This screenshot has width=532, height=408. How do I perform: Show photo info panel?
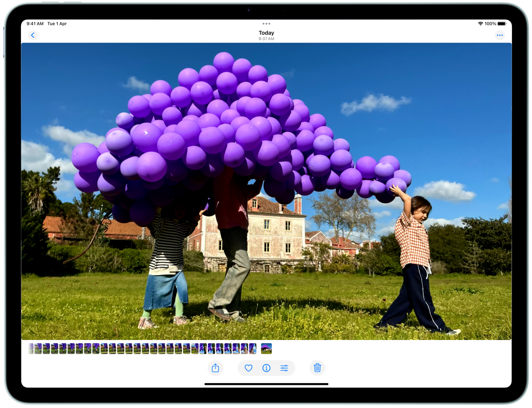(x=266, y=368)
